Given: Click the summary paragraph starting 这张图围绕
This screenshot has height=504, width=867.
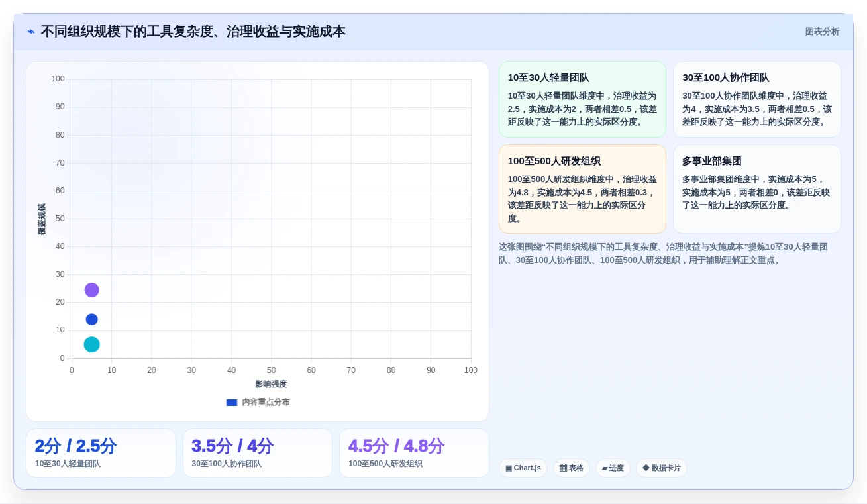Looking at the screenshot, I should point(663,254).
